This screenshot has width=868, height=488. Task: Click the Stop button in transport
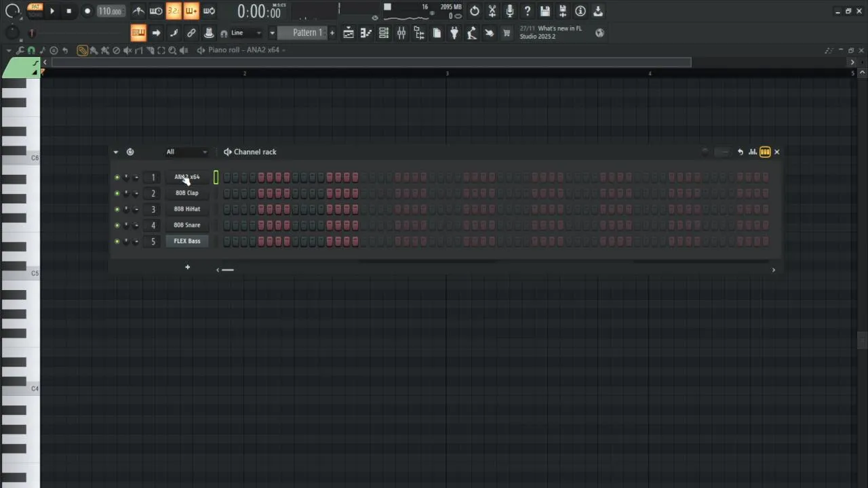click(x=68, y=11)
